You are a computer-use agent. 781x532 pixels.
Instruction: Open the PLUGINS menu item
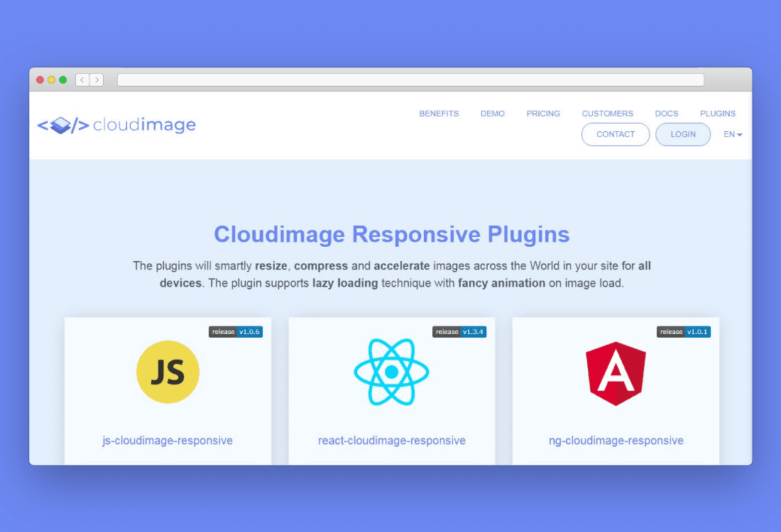pos(717,113)
